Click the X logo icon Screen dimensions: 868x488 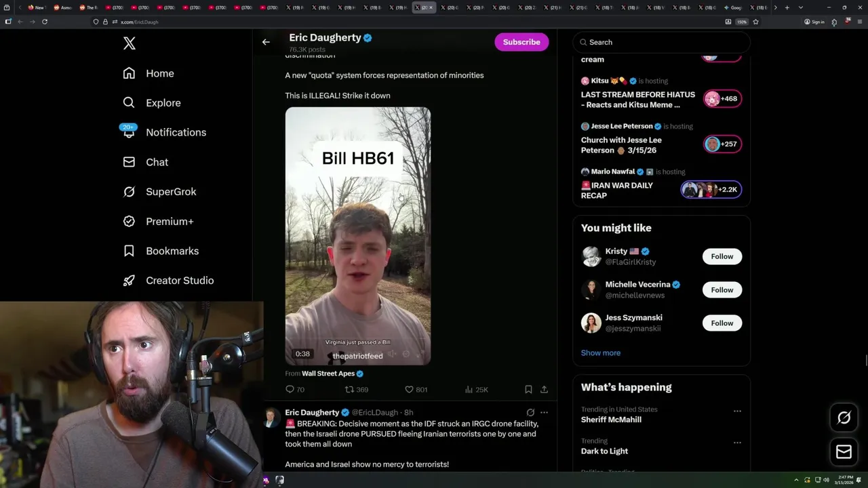coord(130,43)
